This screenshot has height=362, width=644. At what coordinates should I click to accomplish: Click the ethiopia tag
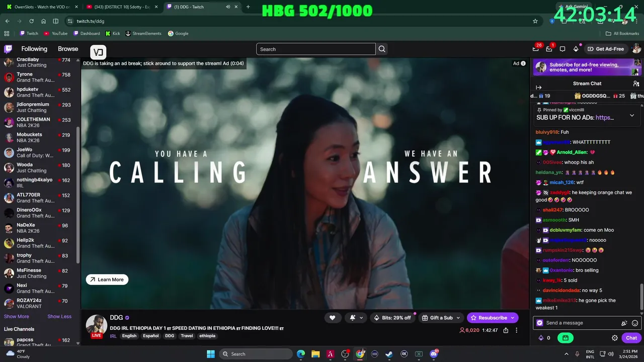[207, 336]
